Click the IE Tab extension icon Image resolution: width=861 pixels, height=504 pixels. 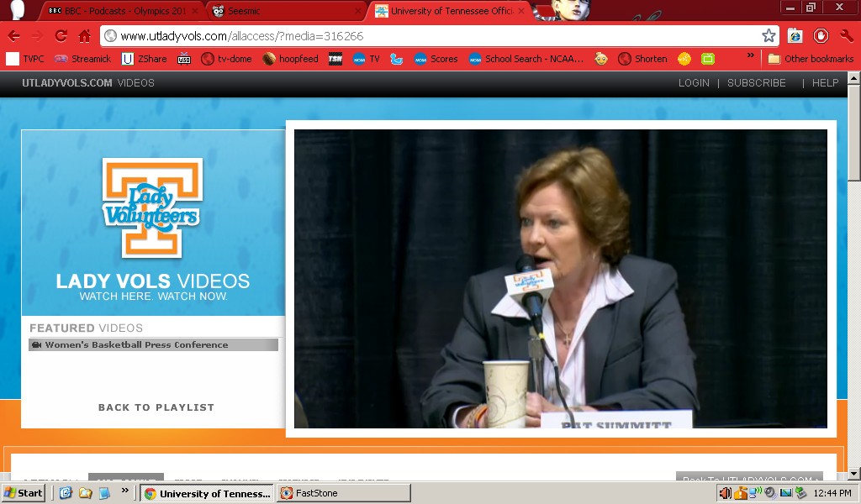coord(795,36)
